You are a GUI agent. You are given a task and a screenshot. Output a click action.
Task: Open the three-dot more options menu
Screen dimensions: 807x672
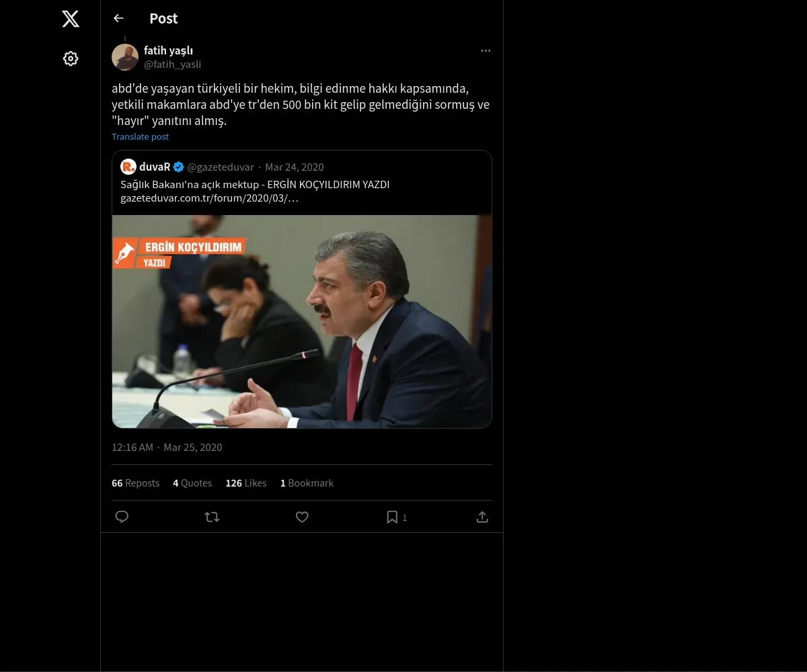pos(486,51)
